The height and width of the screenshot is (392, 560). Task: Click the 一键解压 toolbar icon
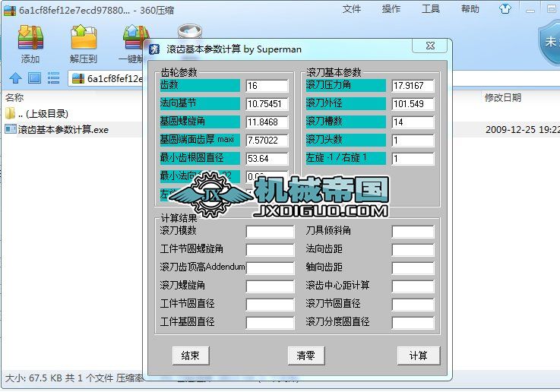(135, 38)
